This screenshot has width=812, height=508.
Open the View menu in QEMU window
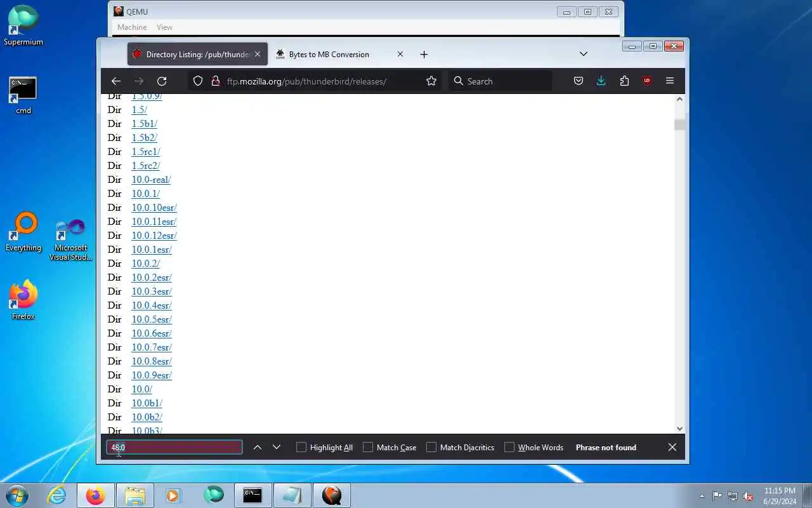point(164,27)
